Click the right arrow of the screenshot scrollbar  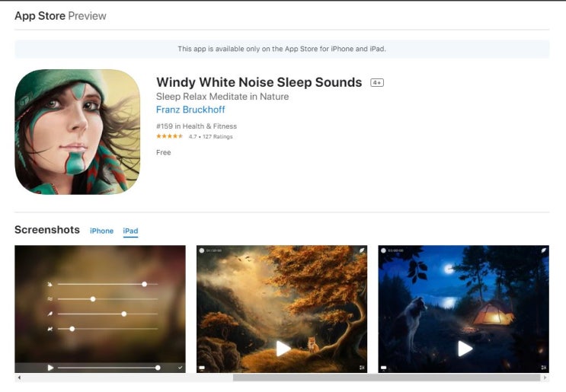pos(545,378)
